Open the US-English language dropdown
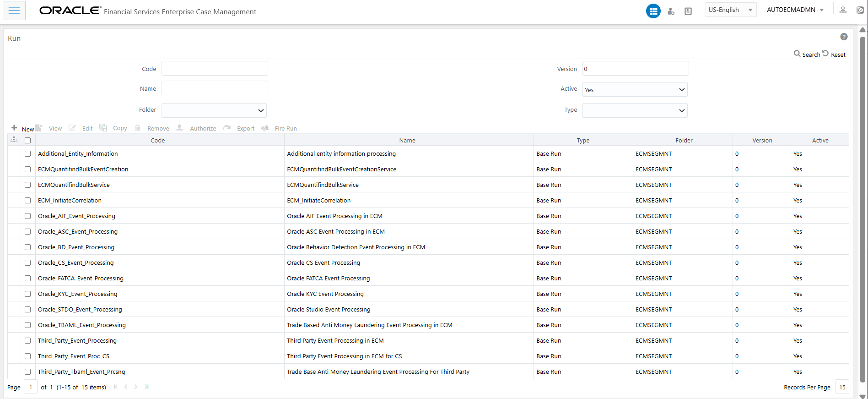The image size is (868, 399). 731,10
